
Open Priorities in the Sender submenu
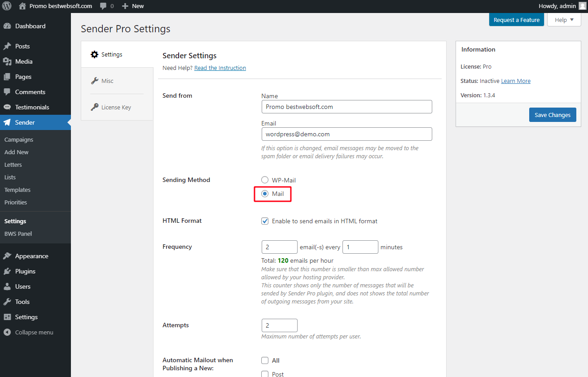(x=16, y=202)
